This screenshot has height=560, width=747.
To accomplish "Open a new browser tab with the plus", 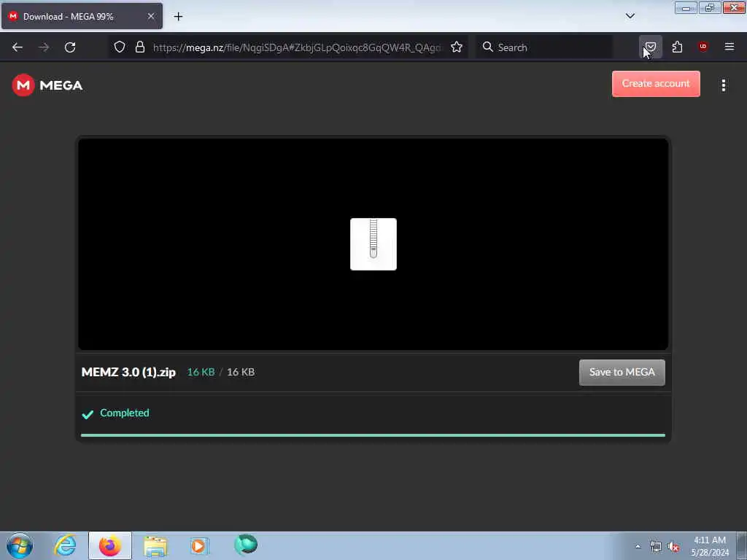I will click(x=178, y=17).
